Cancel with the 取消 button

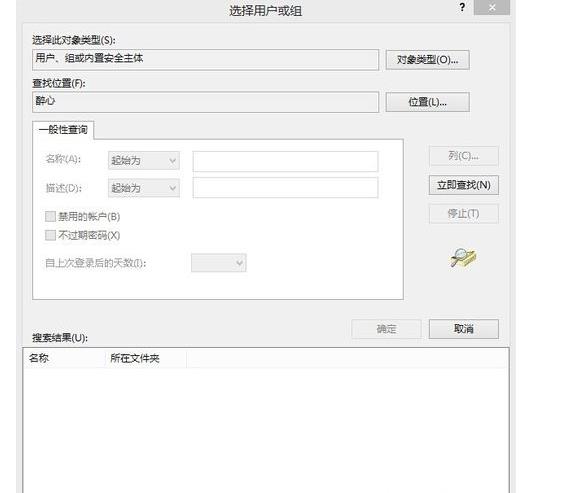click(464, 329)
